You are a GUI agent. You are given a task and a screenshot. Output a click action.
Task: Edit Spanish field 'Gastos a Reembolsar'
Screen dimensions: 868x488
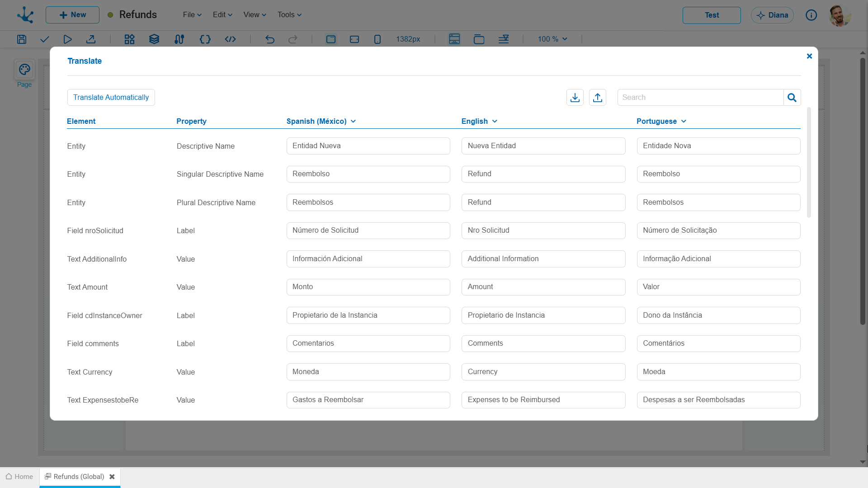tap(368, 400)
